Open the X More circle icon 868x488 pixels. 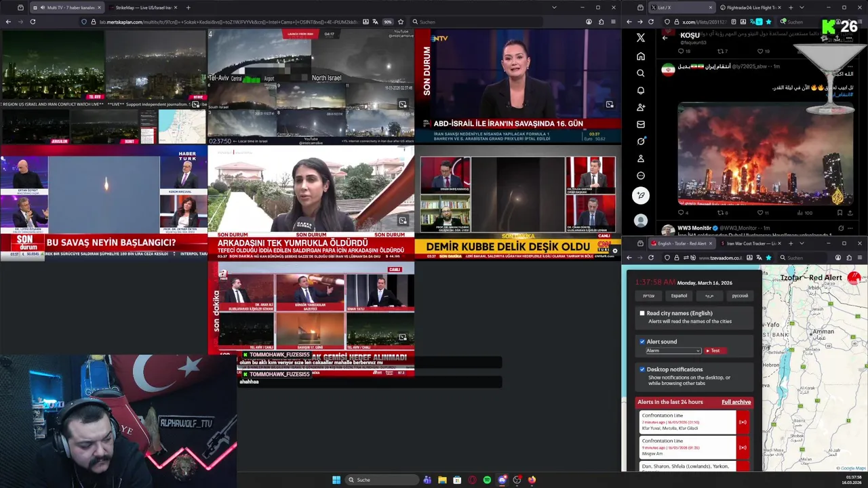641,176
